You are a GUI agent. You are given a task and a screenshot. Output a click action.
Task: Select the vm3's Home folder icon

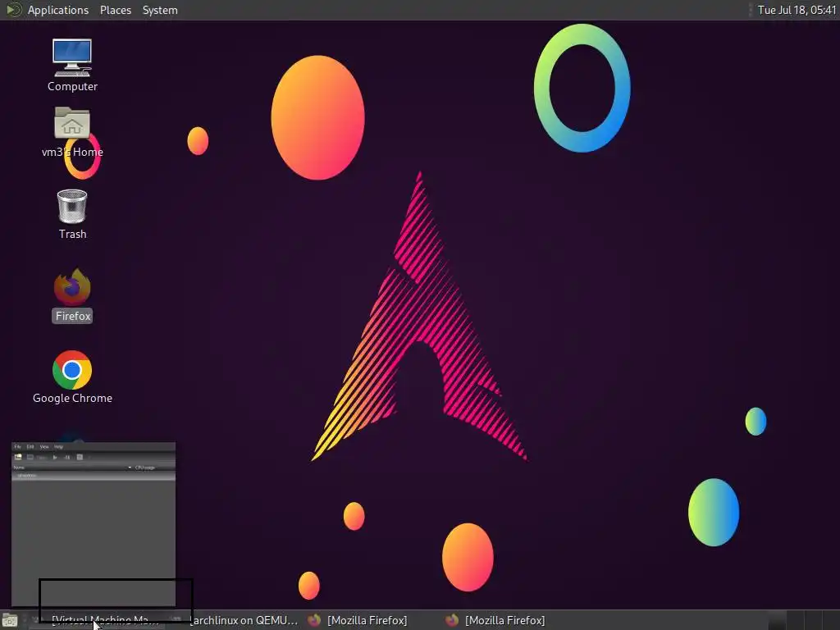(72, 132)
